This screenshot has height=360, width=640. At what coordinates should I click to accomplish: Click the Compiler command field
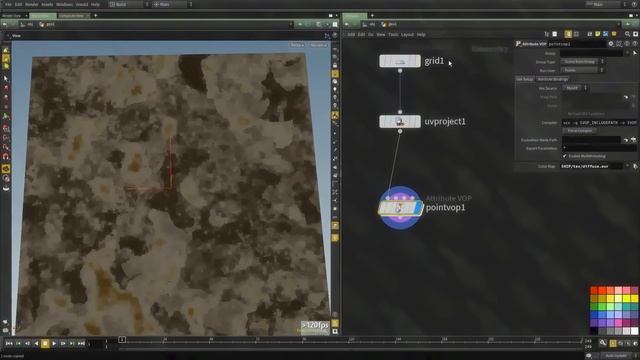pyautogui.click(x=599, y=122)
